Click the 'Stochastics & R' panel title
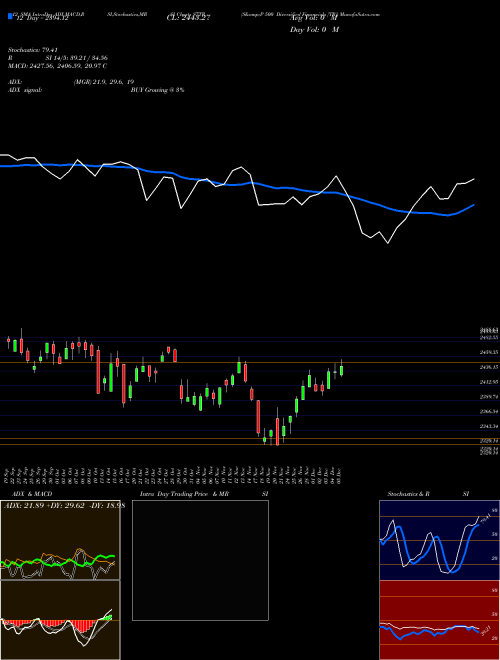This screenshot has width=500, height=660. coord(409,494)
